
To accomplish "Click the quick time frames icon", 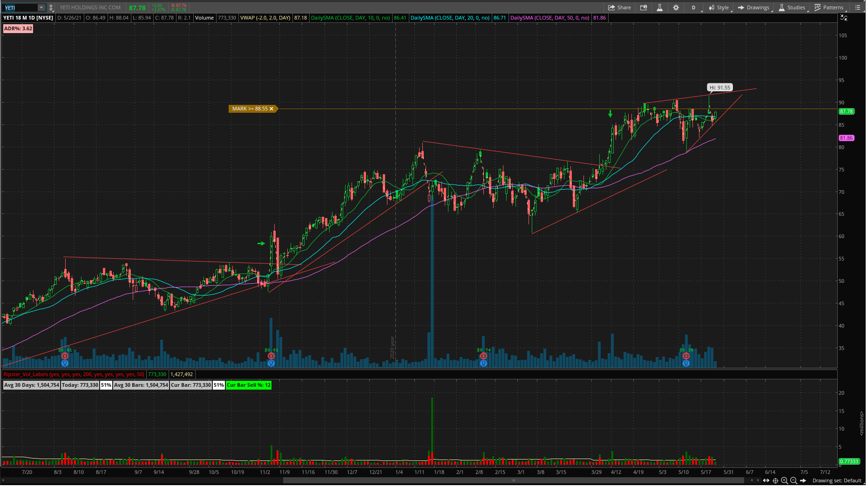I will coord(644,7).
